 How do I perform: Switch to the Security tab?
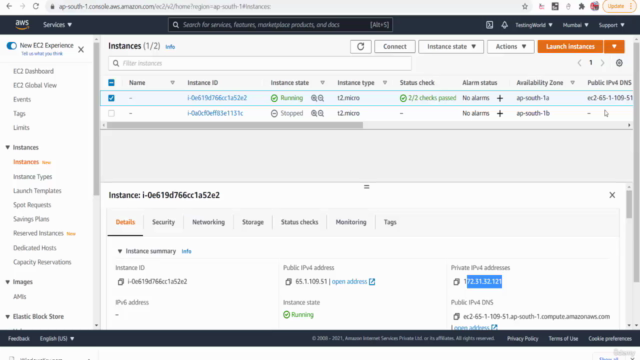tap(163, 222)
